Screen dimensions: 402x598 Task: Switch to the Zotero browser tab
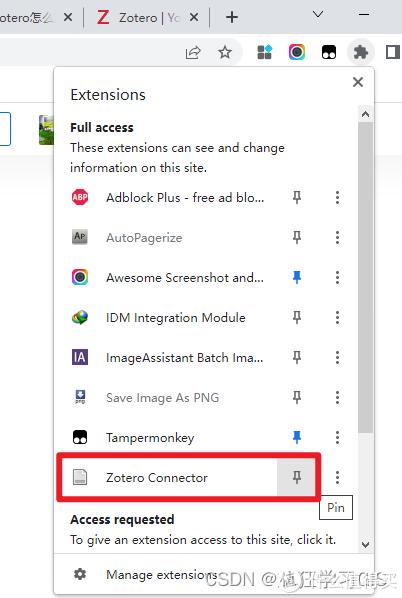(147, 17)
